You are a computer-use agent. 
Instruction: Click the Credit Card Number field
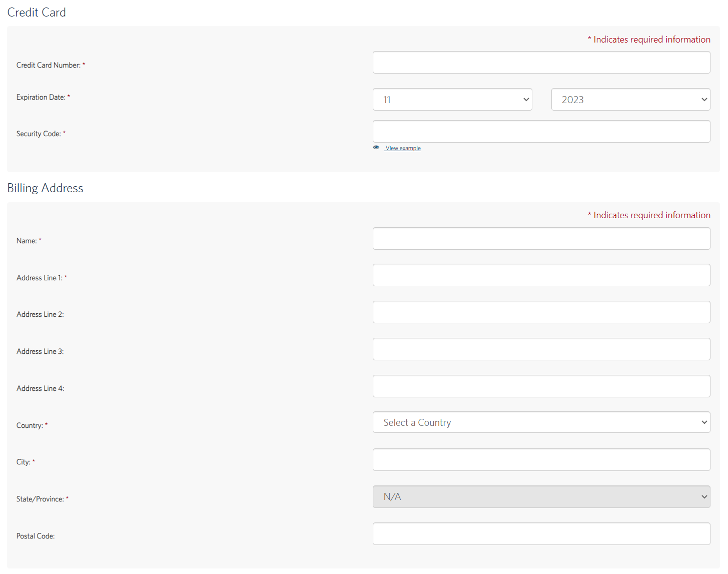tap(541, 63)
